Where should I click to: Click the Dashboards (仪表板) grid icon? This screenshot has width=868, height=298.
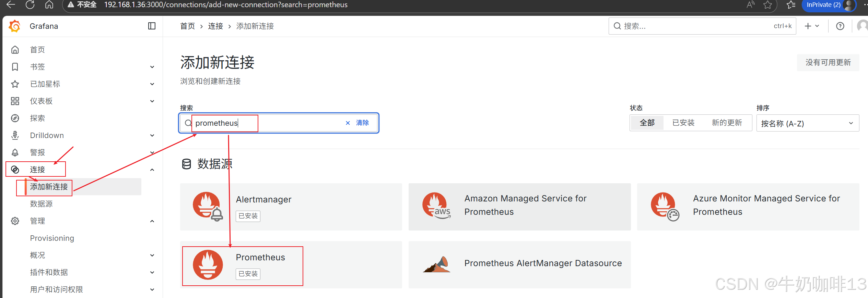15,101
